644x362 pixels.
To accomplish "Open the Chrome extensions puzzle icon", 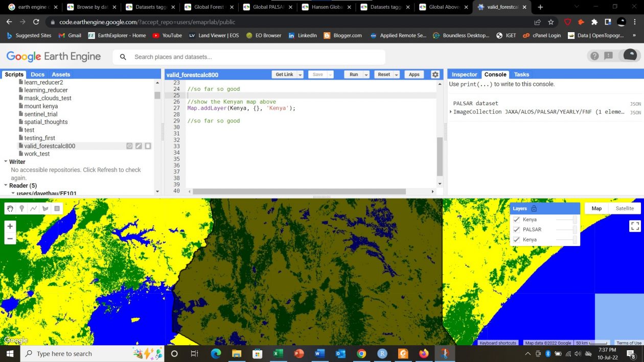I will click(594, 22).
